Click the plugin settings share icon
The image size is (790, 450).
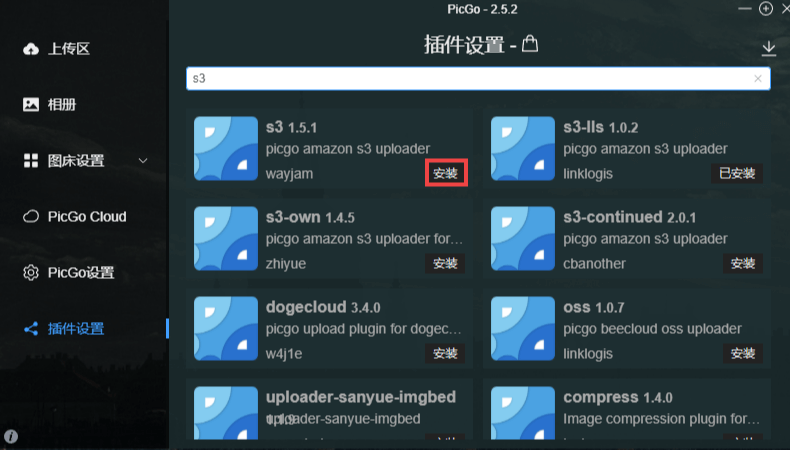(31, 329)
